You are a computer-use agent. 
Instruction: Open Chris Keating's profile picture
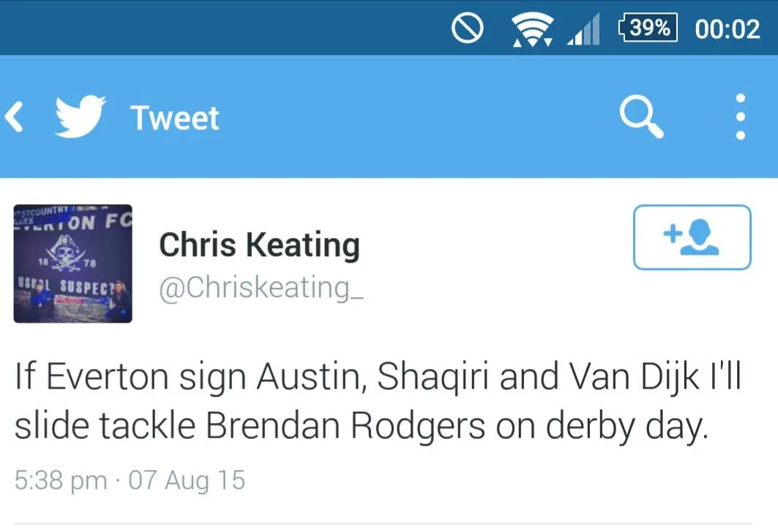point(73,263)
